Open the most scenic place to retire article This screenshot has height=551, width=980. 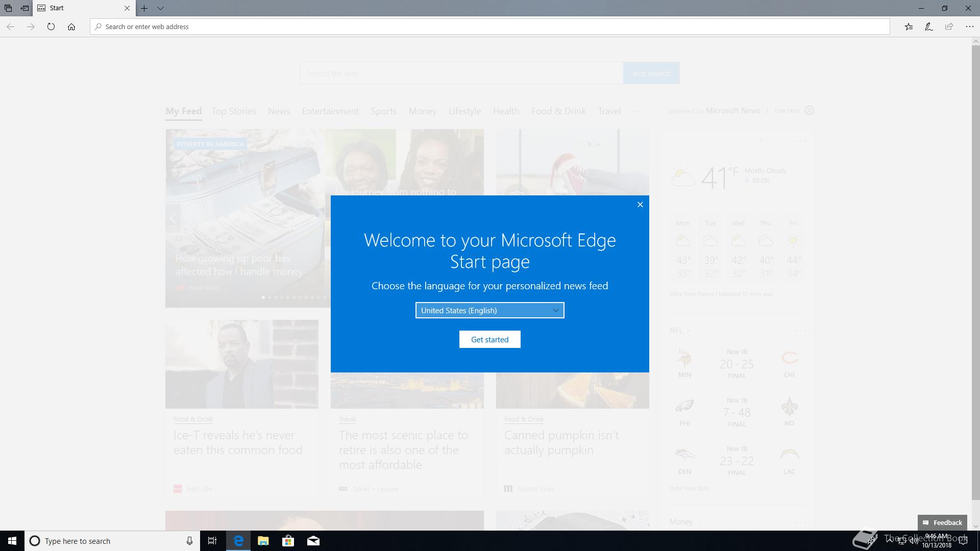coord(403,449)
